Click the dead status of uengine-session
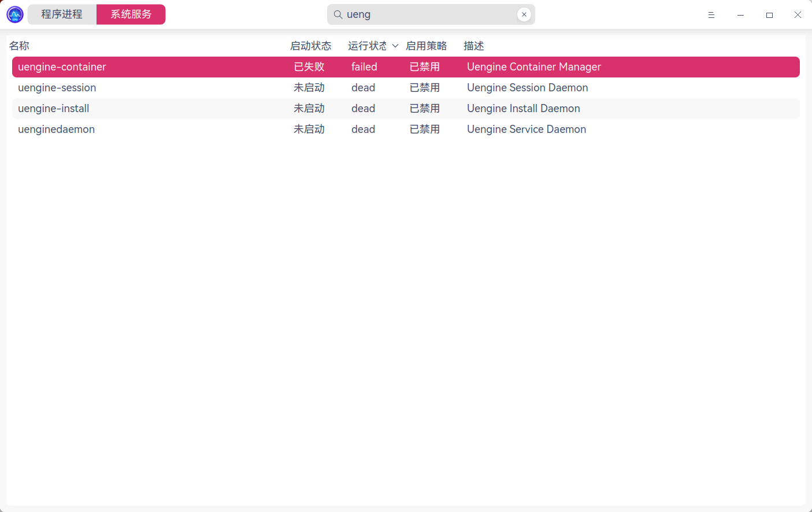 pyautogui.click(x=363, y=87)
